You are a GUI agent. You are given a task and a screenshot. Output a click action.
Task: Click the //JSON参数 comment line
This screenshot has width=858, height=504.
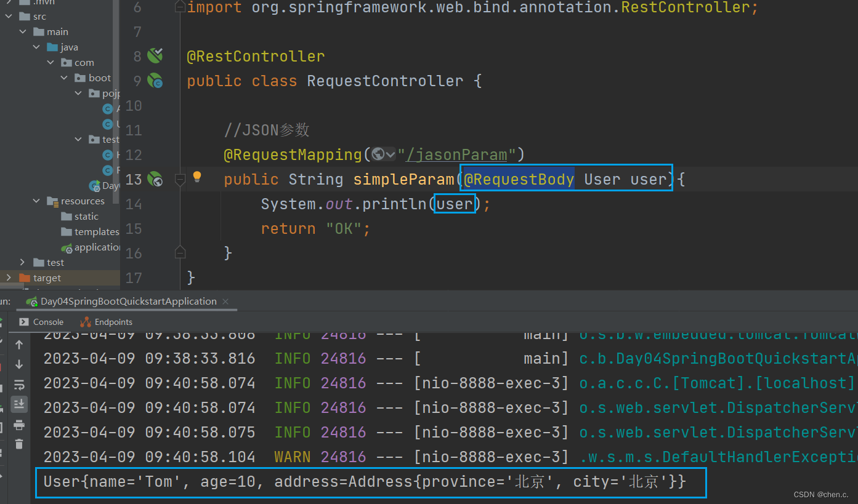(266, 130)
